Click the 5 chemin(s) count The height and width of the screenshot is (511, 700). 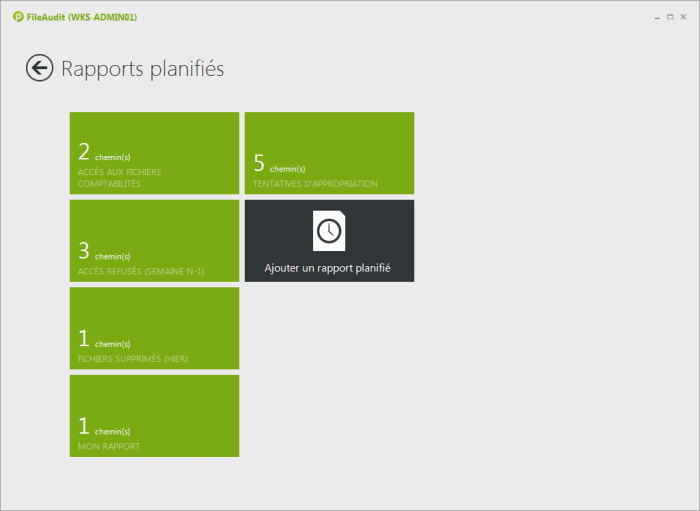tap(279, 165)
